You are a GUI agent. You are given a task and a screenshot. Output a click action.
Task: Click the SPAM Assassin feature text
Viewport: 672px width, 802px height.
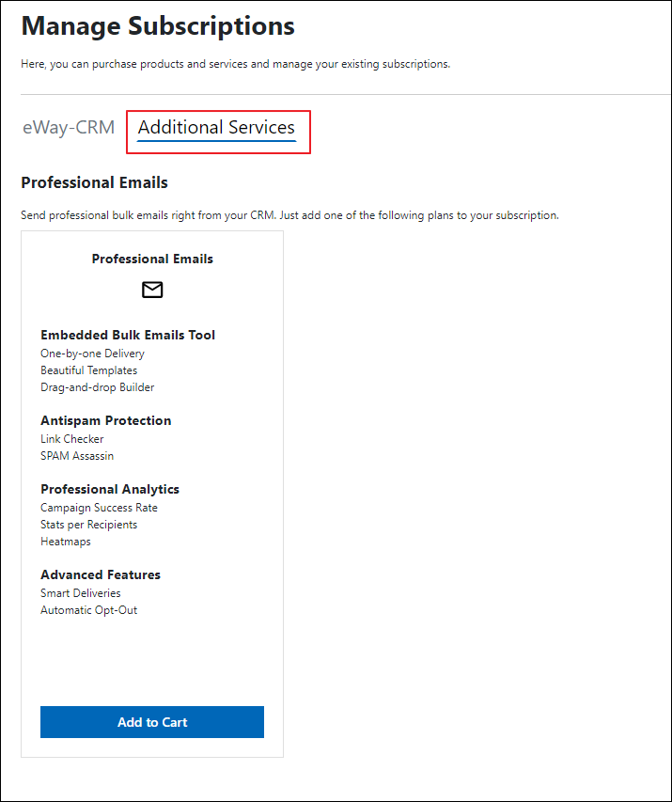click(x=77, y=456)
